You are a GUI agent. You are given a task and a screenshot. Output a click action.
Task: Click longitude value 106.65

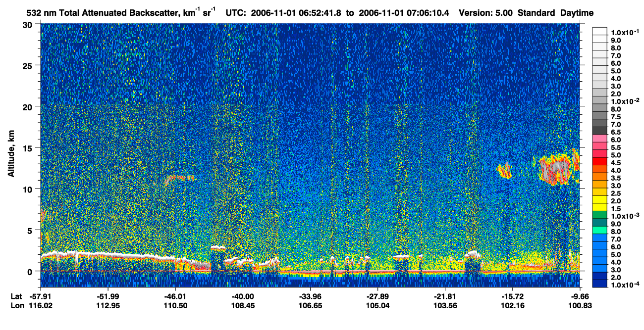pos(310,305)
